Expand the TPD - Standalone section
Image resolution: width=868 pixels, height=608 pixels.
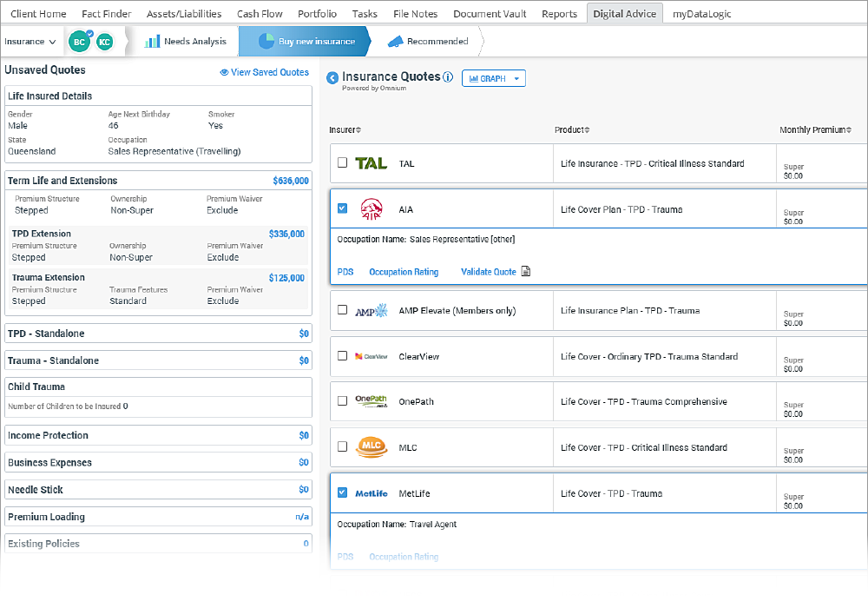(x=158, y=334)
